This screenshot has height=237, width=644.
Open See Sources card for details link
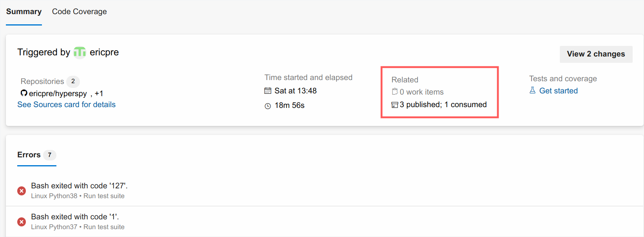coord(67,104)
